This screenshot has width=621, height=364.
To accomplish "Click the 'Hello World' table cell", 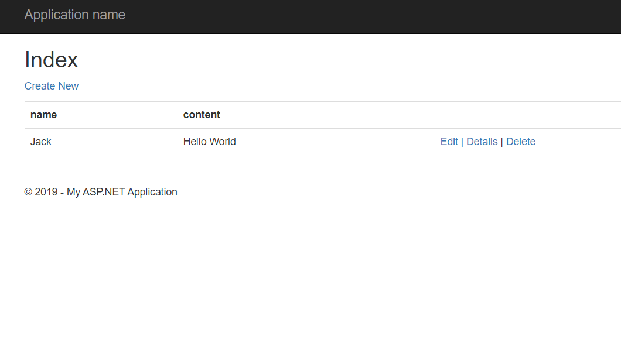I will pos(210,142).
